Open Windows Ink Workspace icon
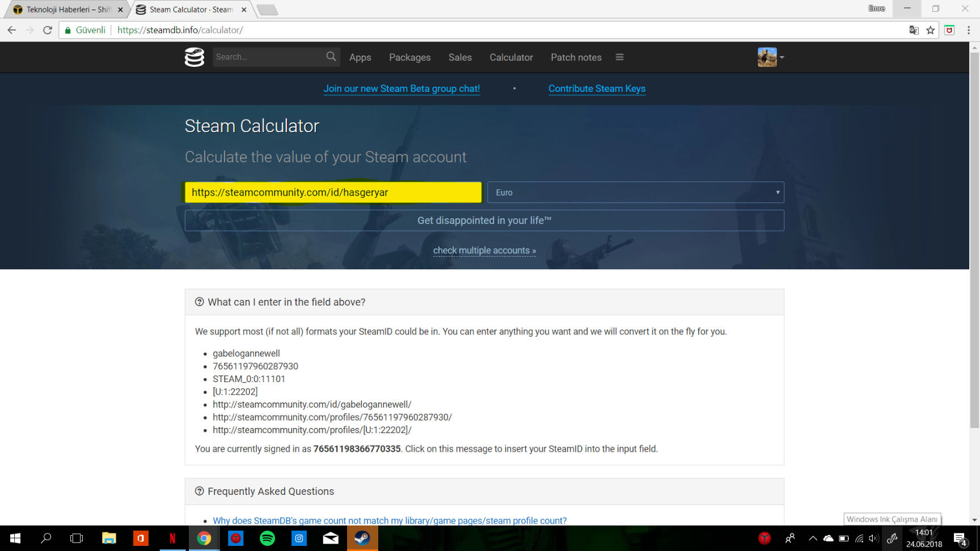The image size is (980, 551). tap(892, 538)
